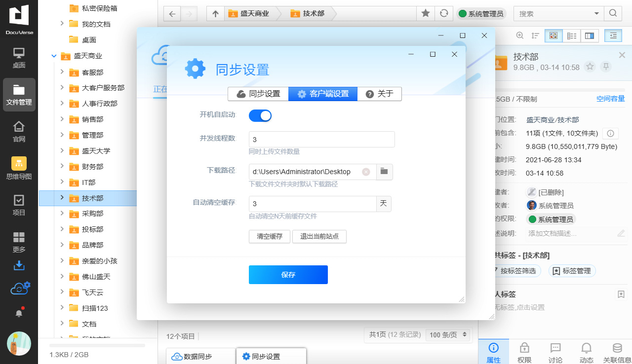Click the notification bell in sidebar

(19, 313)
